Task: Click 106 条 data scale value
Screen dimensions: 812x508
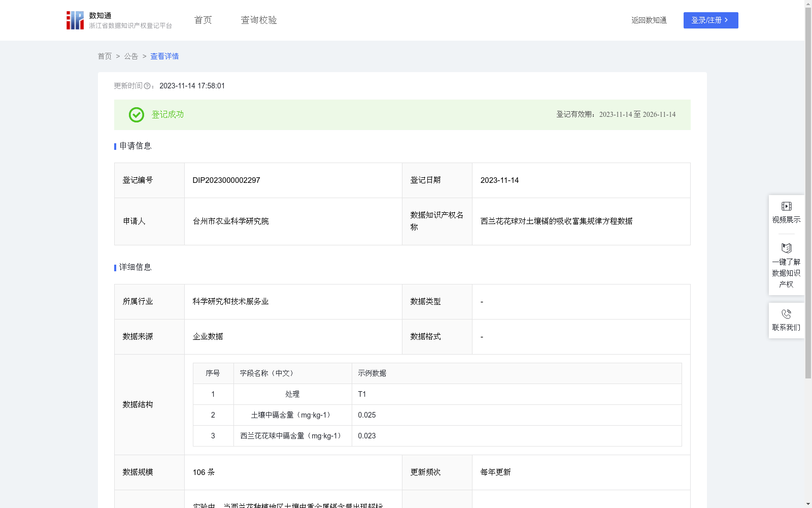Action: coord(204,472)
